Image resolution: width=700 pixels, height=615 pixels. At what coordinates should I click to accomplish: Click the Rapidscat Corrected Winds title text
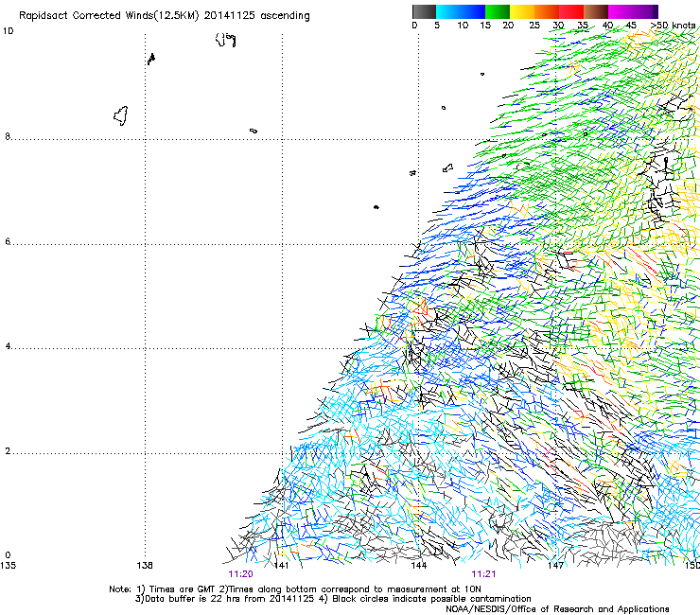[x=165, y=16]
